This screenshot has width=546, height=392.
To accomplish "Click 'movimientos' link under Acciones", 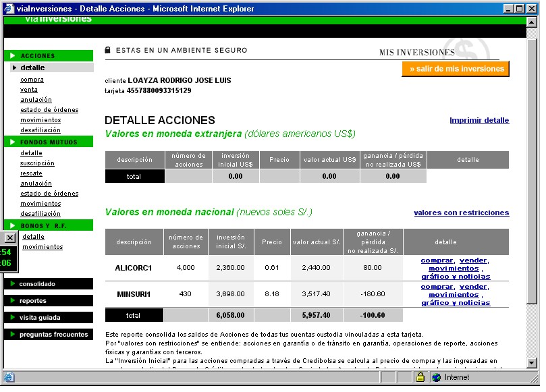I will tap(40, 119).
